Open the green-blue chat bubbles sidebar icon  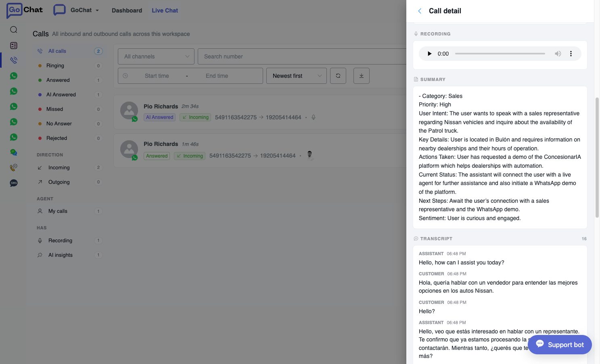[x=14, y=152]
